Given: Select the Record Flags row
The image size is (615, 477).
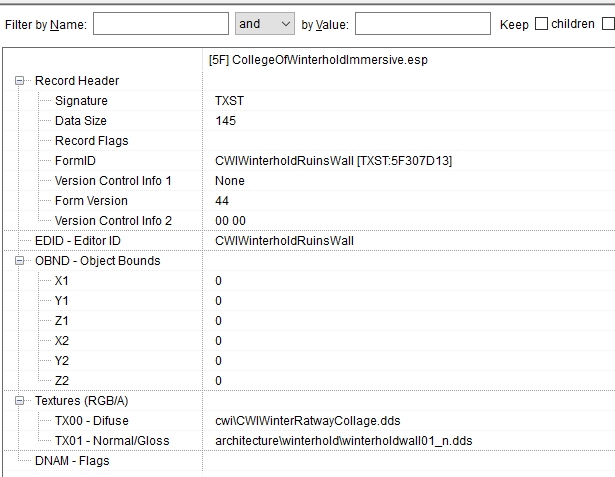Looking at the screenshot, I should point(91,141).
